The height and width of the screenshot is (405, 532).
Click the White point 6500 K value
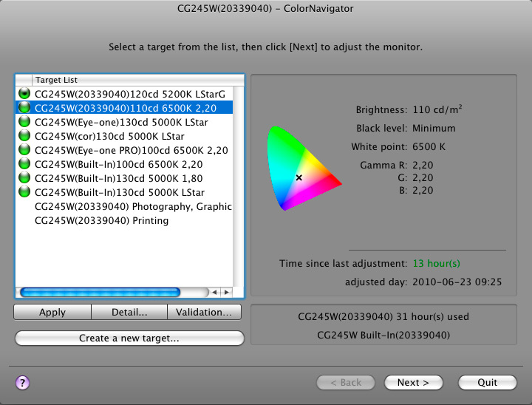click(x=429, y=146)
